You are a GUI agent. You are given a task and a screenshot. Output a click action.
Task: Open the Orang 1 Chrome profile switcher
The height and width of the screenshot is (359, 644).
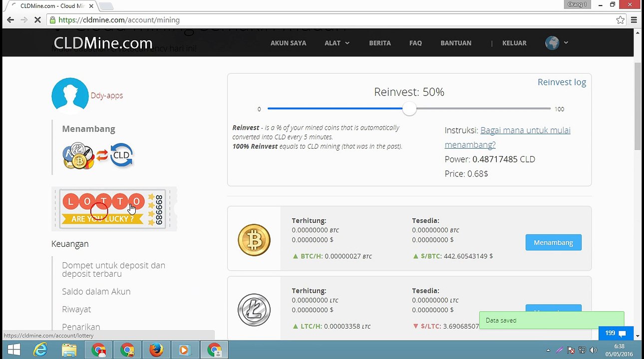578,4
